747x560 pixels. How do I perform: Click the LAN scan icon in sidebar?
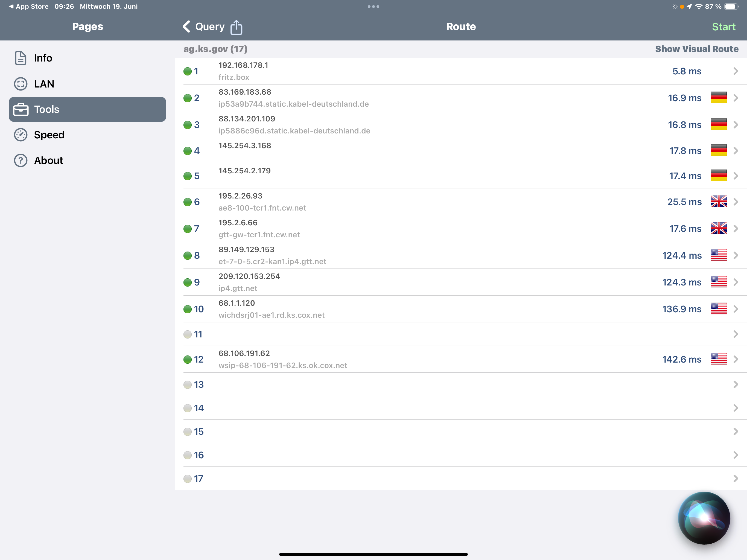click(21, 84)
